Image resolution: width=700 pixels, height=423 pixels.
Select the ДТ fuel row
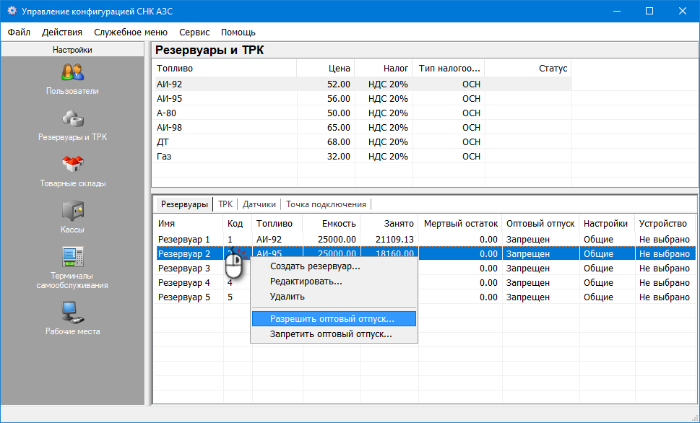tap(162, 142)
